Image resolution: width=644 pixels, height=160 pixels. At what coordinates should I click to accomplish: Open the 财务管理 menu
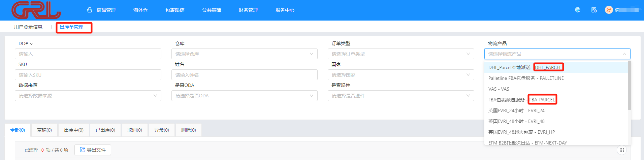(x=248, y=10)
